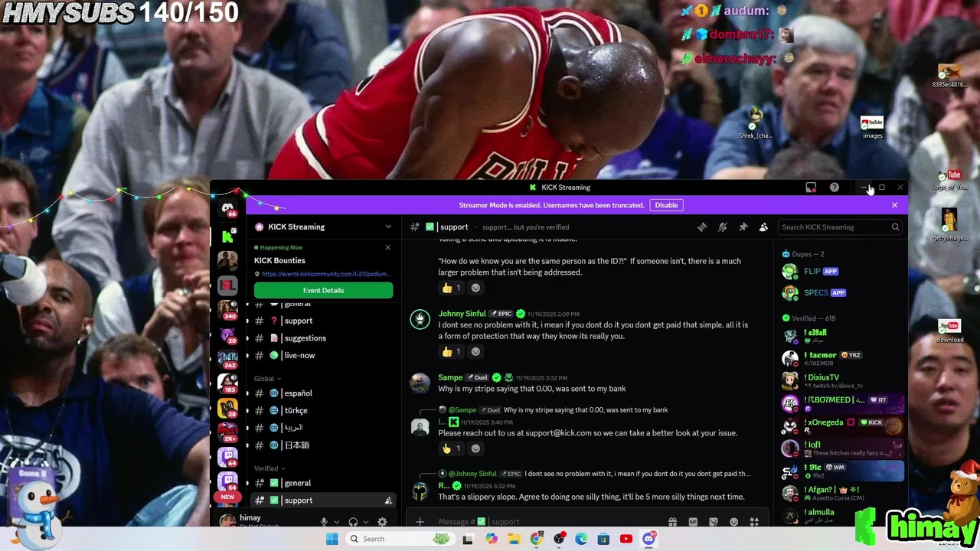Open SPECS app member profile
The image size is (980, 551).
[841, 293]
